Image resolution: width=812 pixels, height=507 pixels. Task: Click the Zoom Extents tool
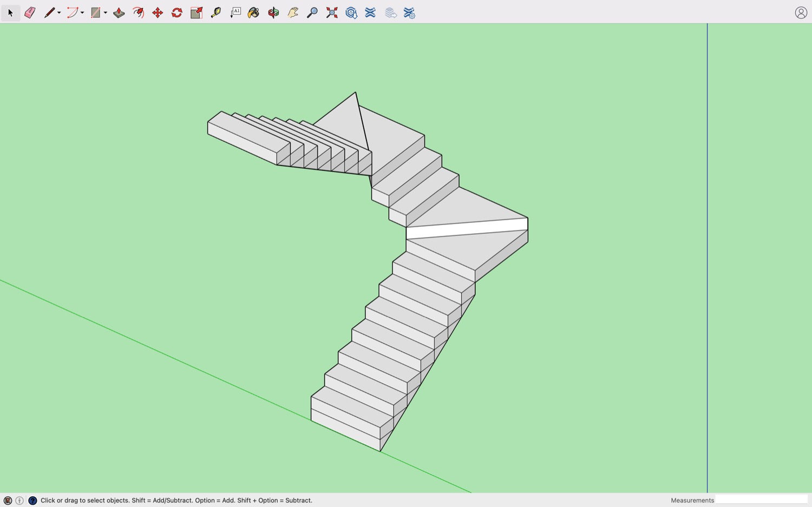click(332, 12)
